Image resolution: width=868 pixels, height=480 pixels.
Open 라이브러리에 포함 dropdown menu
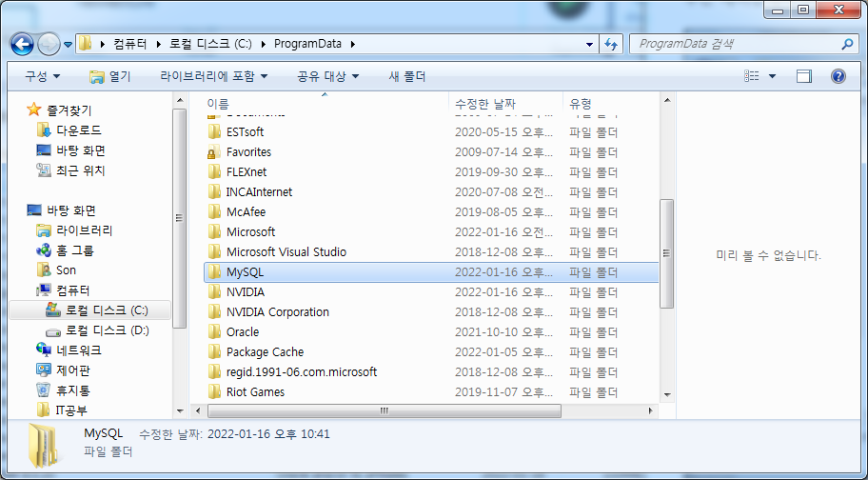pos(214,76)
